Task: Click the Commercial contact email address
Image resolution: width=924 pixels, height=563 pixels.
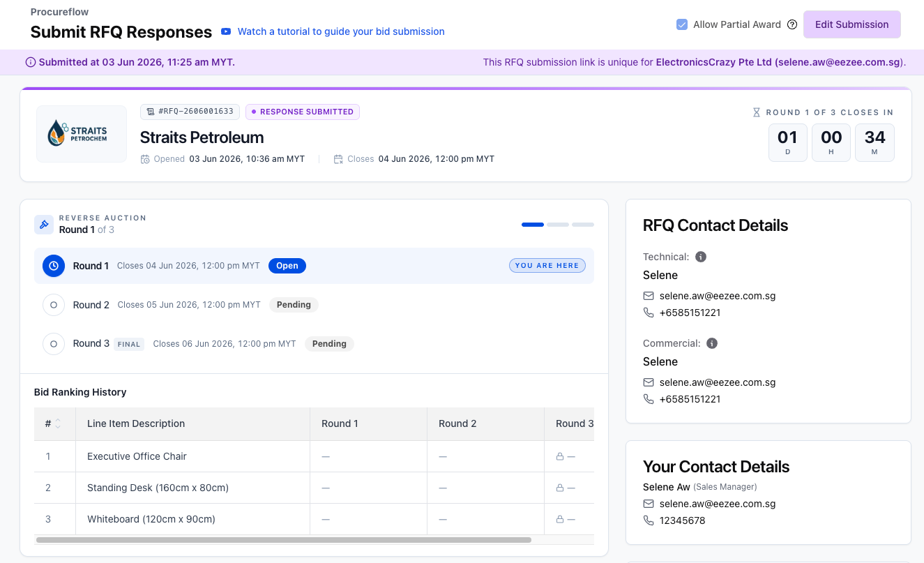Action: tap(718, 382)
